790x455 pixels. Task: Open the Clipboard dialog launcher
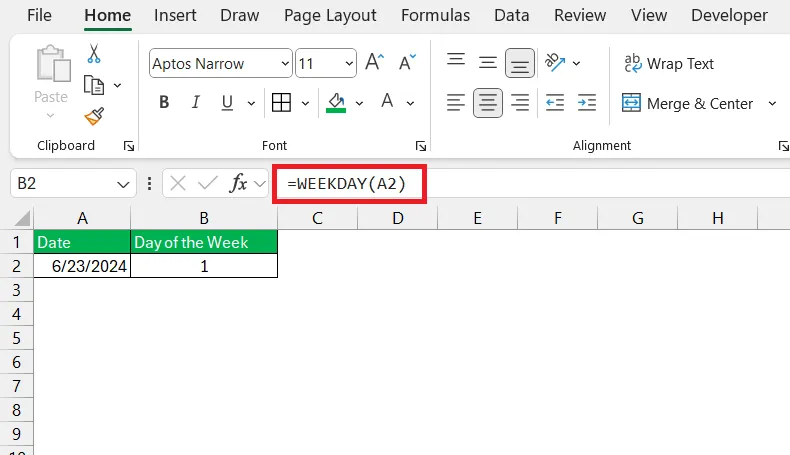pyautogui.click(x=129, y=146)
